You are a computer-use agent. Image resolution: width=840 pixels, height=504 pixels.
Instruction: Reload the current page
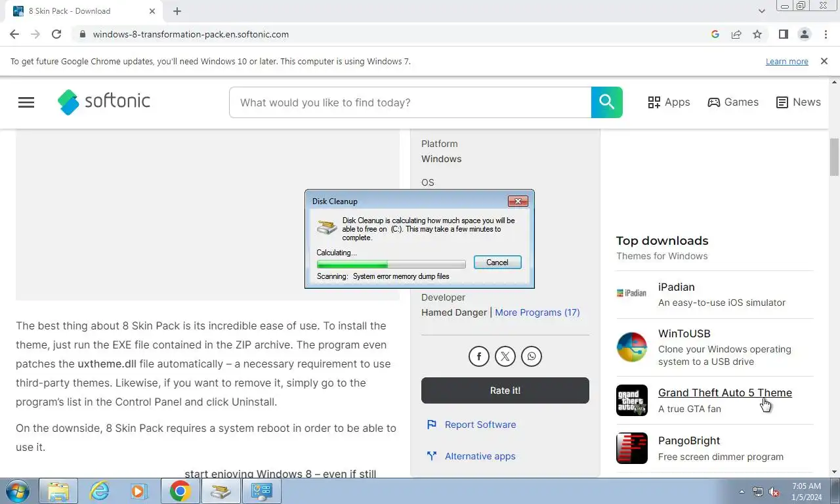pos(56,34)
